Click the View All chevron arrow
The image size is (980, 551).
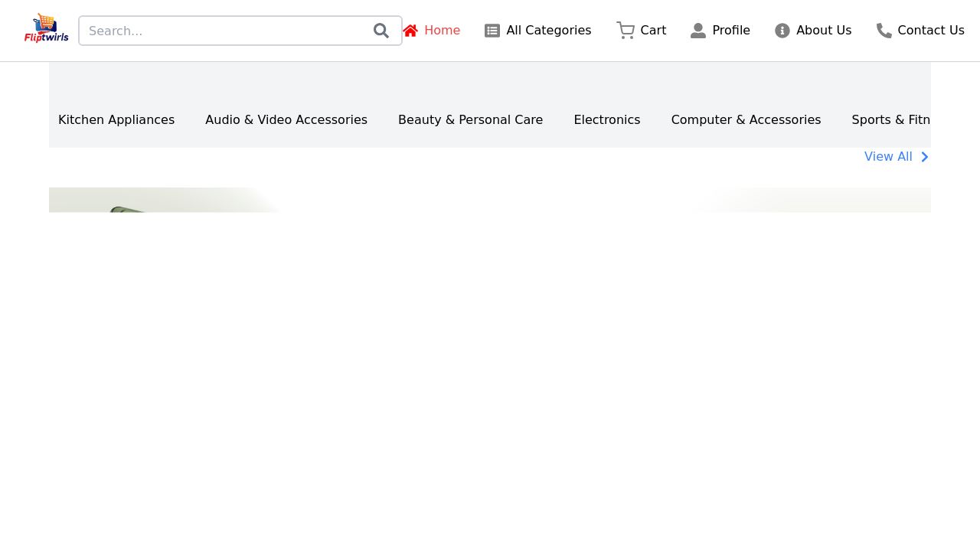[x=925, y=157]
